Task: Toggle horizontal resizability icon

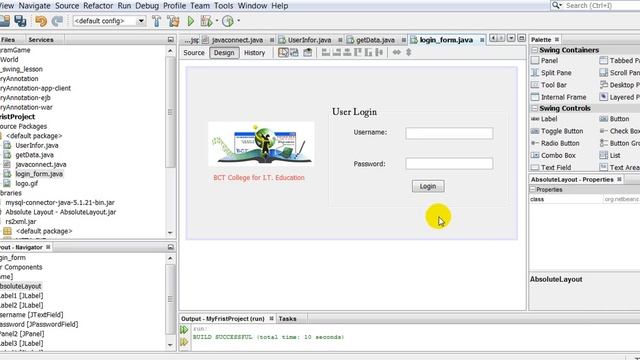Action: [396, 52]
